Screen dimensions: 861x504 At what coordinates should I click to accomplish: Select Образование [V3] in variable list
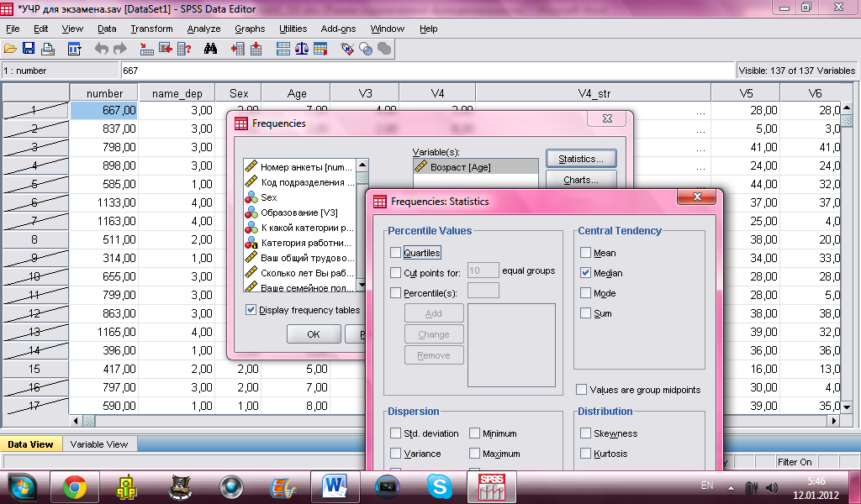pos(299,213)
